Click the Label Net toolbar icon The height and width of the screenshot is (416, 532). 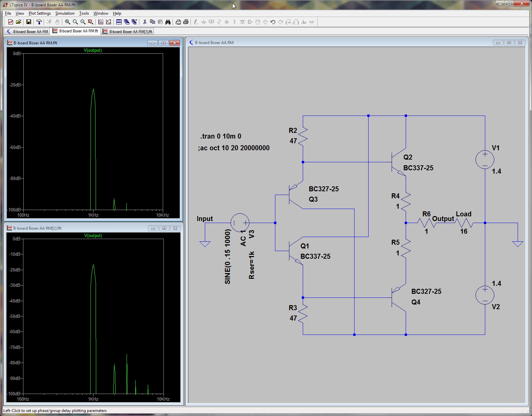[212, 22]
